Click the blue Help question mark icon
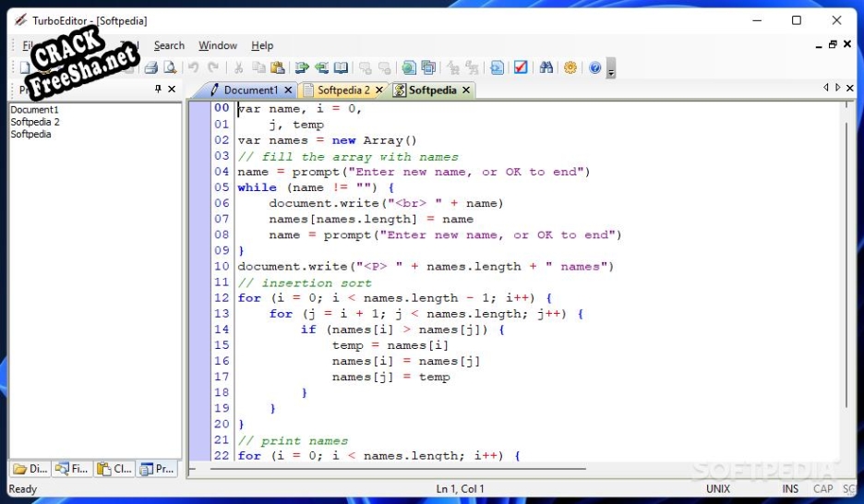This screenshot has width=864, height=504. click(594, 67)
